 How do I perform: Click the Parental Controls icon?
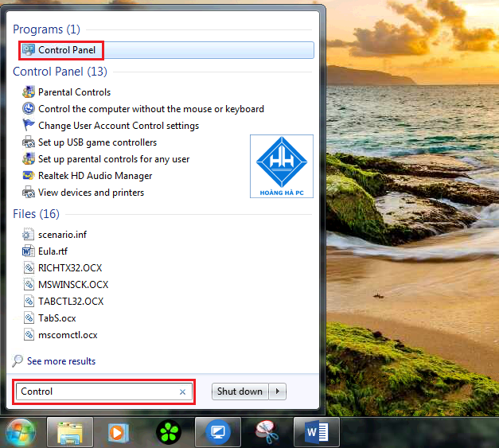click(29, 92)
